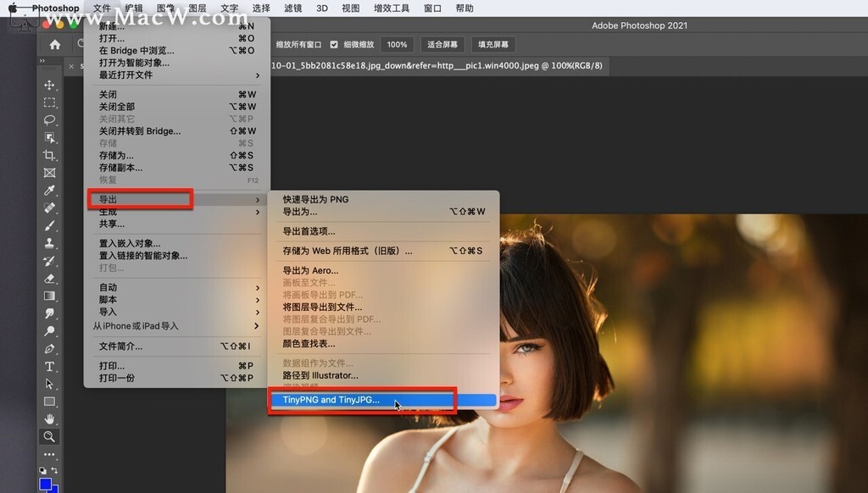
Task: Select 将图层导出到文件...
Action: pos(383,307)
